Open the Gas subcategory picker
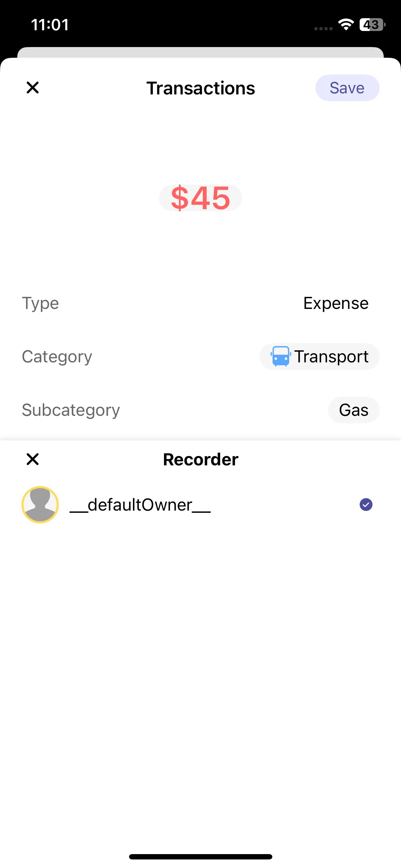401x868 pixels. coord(353,410)
